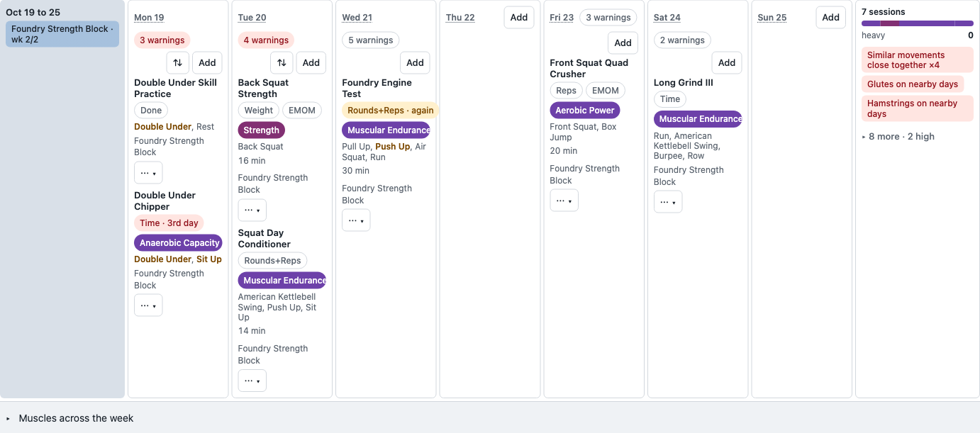Add a session on Fri 23

click(623, 43)
